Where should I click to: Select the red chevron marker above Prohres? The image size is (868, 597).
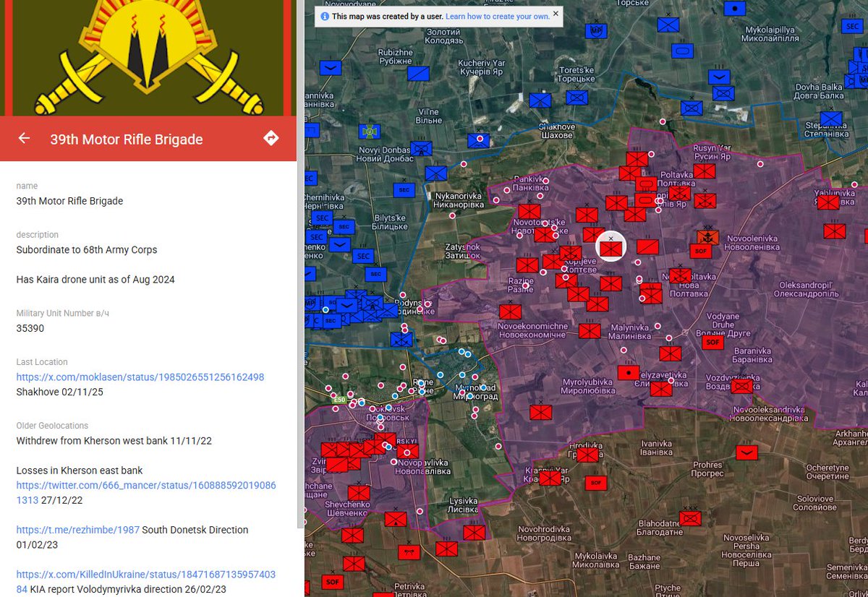[747, 452]
